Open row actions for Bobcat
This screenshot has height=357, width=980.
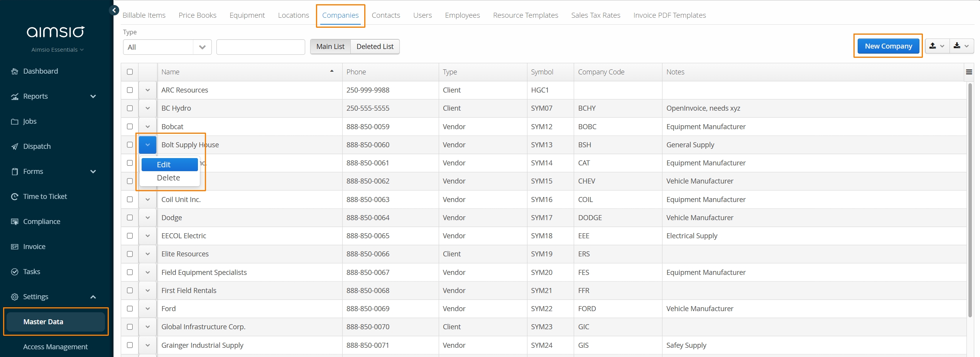pyautogui.click(x=147, y=126)
